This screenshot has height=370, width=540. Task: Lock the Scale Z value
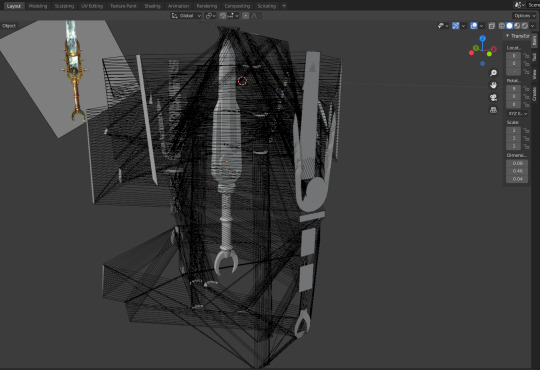click(526, 146)
